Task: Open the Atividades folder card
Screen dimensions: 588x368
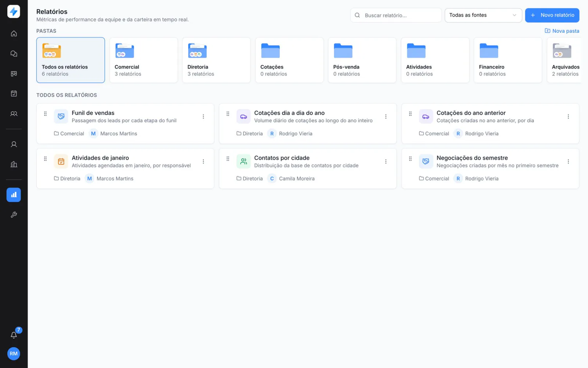Action: [435, 60]
